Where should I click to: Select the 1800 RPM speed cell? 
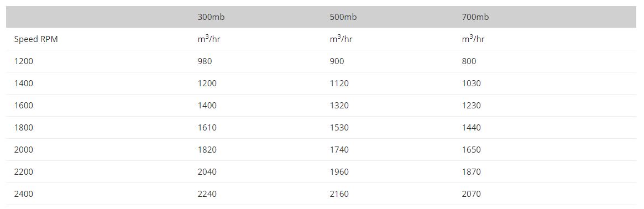[x=23, y=128]
